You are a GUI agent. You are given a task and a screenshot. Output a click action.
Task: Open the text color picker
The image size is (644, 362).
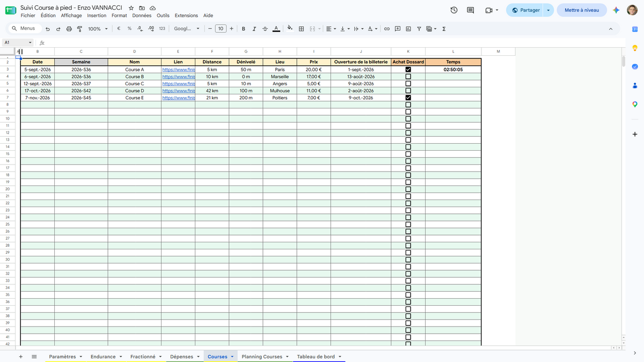(x=276, y=29)
